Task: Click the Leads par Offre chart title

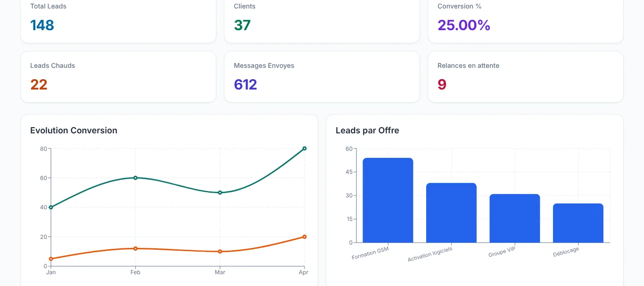Action: click(367, 131)
